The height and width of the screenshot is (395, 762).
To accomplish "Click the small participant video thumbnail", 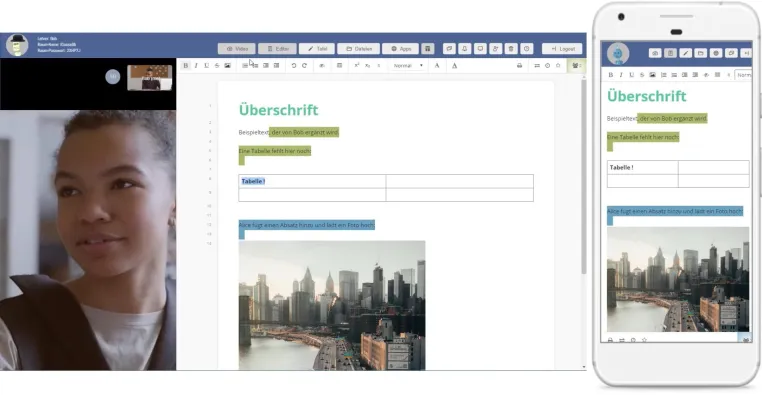I will (150, 77).
